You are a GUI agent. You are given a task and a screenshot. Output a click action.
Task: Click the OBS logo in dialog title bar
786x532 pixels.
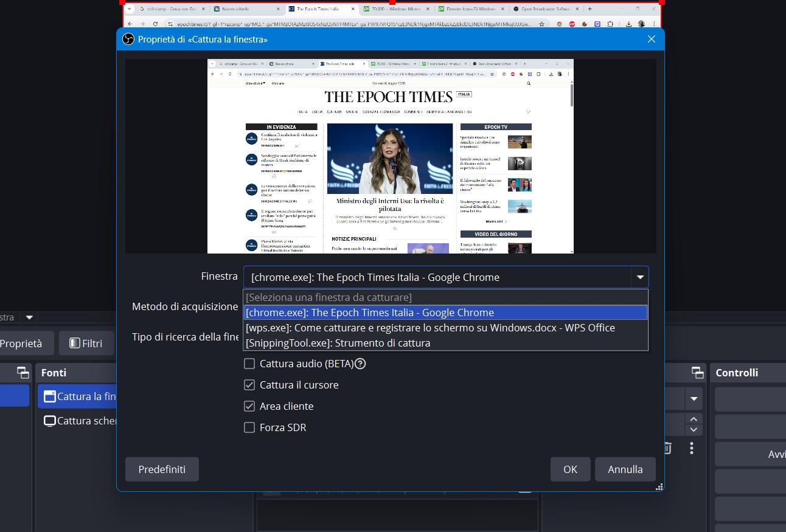128,39
